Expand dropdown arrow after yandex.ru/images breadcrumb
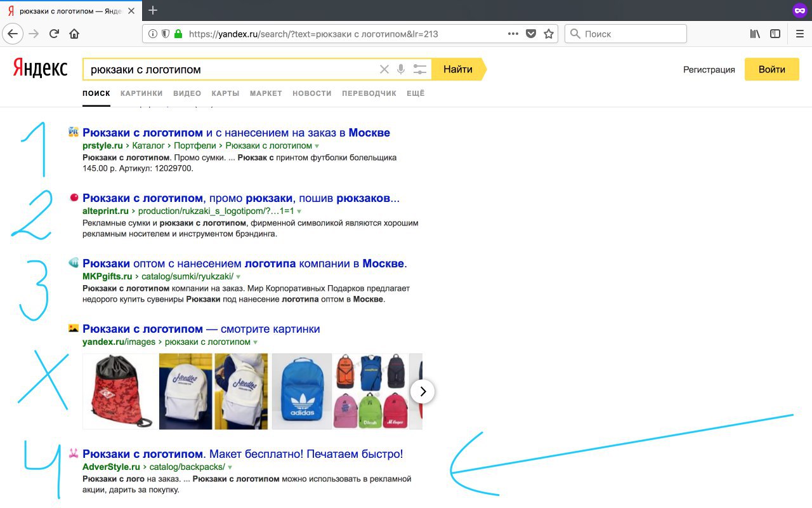Viewport: 812px width, 508px height. pos(256,342)
